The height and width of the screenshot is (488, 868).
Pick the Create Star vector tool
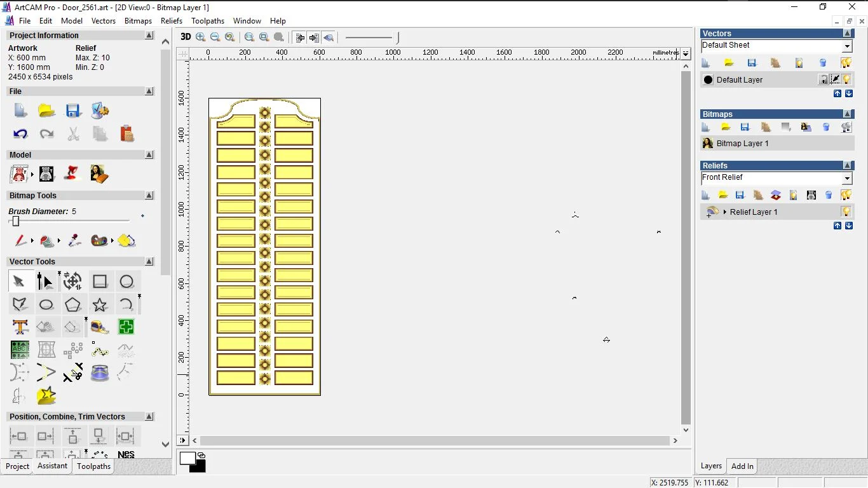coord(100,304)
